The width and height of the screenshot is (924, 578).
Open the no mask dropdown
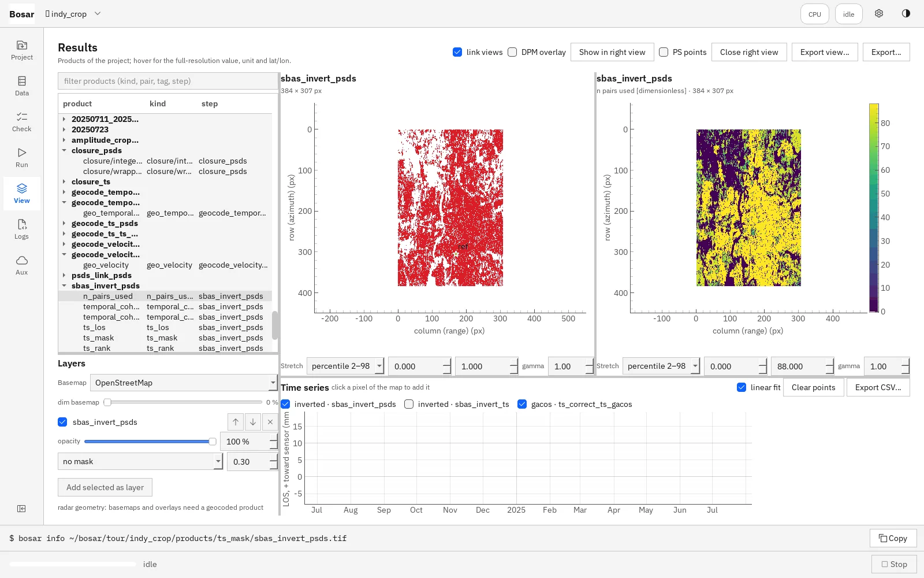[140, 461]
